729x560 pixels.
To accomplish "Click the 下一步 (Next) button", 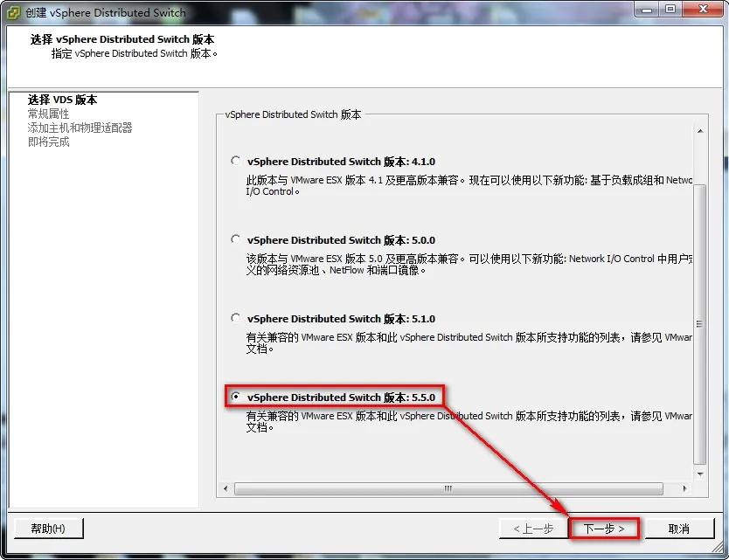I will point(604,529).
